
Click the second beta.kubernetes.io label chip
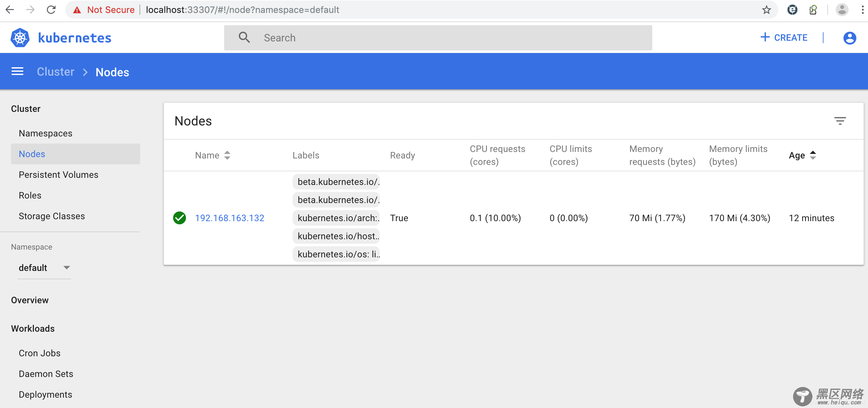(x=336, y=200)
